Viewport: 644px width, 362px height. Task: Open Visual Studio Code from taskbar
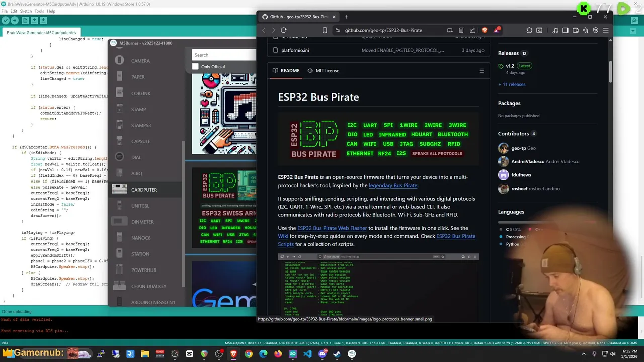point(307,354)
